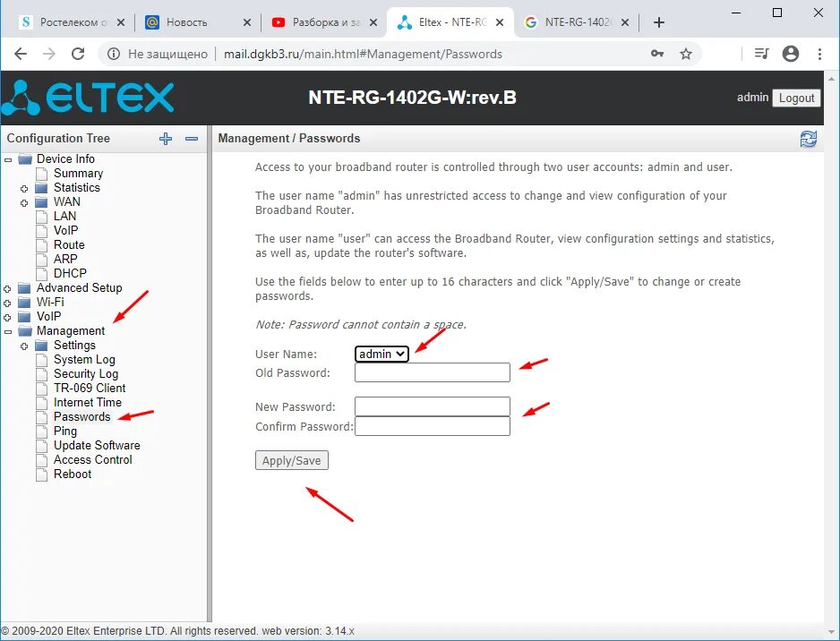840x641 pixels.
Task: Close the Ростелеком tab
Action: [x=121, y=22]
